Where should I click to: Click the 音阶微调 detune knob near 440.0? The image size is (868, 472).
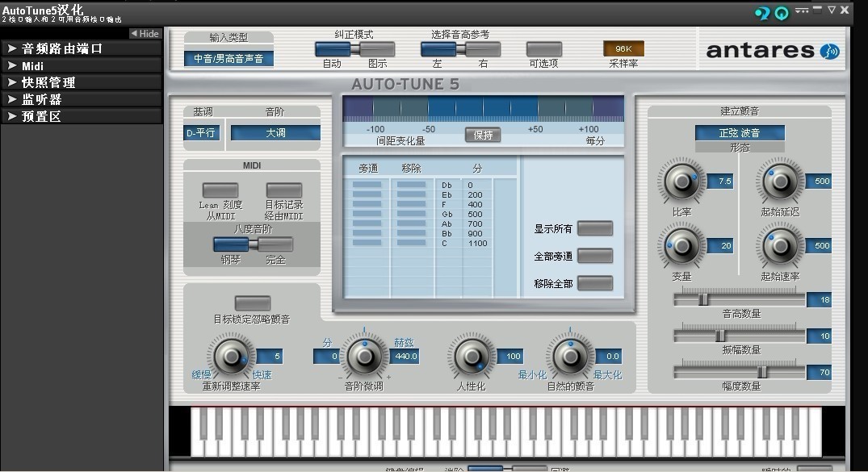point(363,355)
